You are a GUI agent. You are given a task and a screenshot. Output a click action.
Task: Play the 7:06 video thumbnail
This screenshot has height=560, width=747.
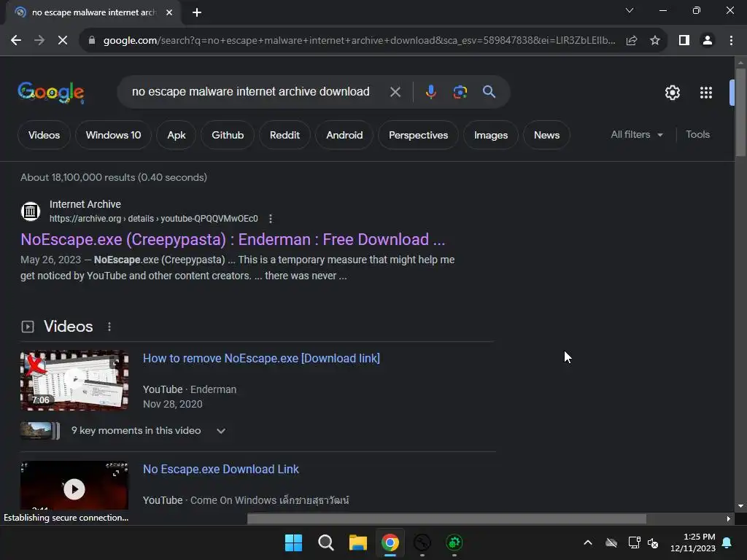point(74,380)
